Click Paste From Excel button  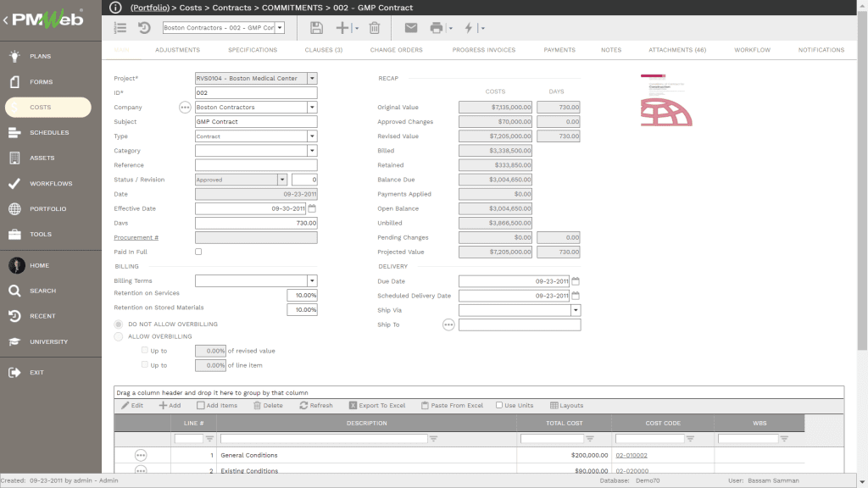[452, 406]
